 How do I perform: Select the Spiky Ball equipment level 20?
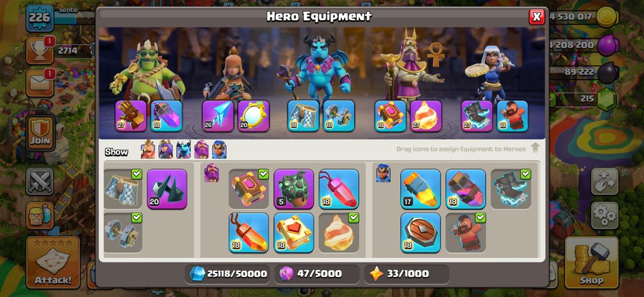click(167, 189)
